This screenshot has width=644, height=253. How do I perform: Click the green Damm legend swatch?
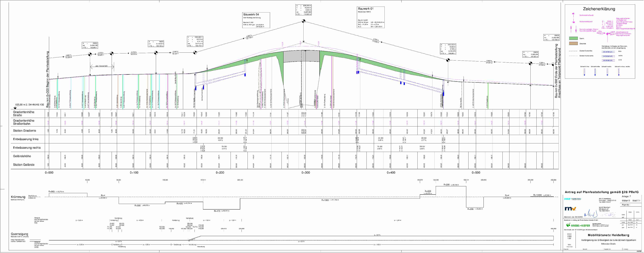click(573, 38)
